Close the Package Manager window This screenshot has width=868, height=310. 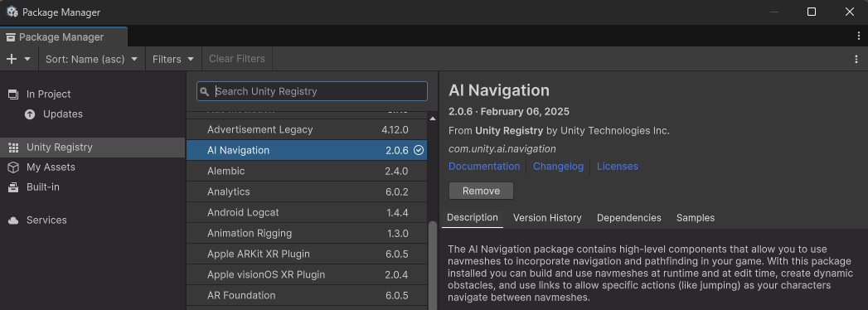pos(849,12)
